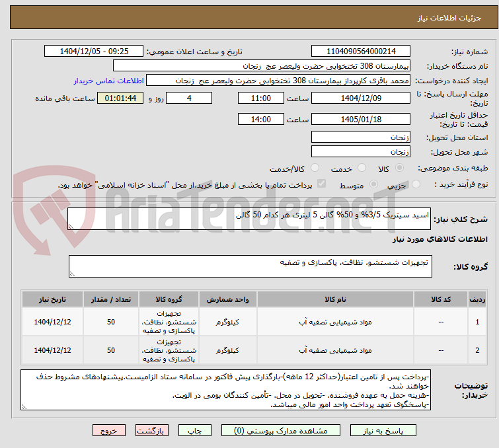Select the متوسط purchase type radio
This screenshot has height=448, width=499.
coord(373,184)
